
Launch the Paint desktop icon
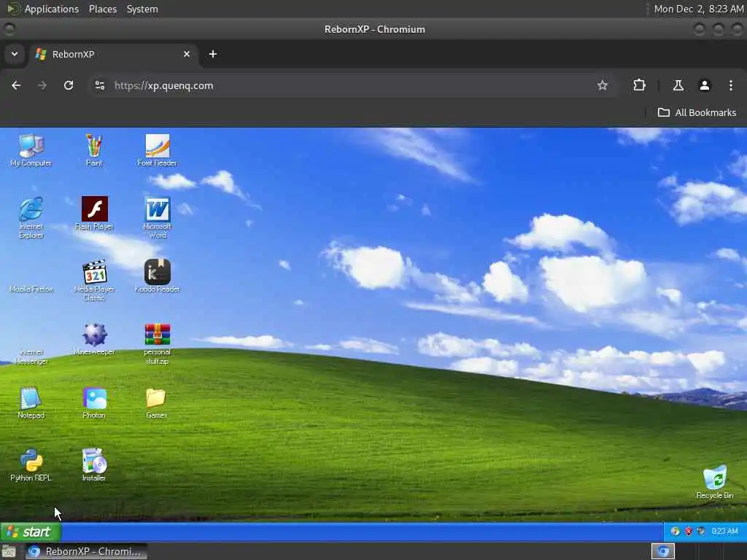pyautogui.click(x=94, y=150)
